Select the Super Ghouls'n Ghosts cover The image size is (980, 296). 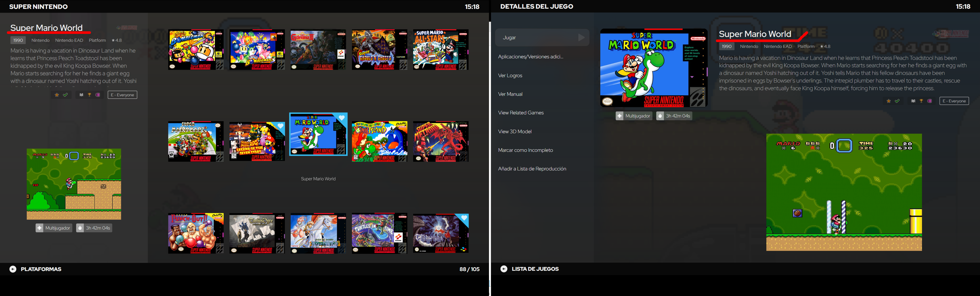point(380,50)
